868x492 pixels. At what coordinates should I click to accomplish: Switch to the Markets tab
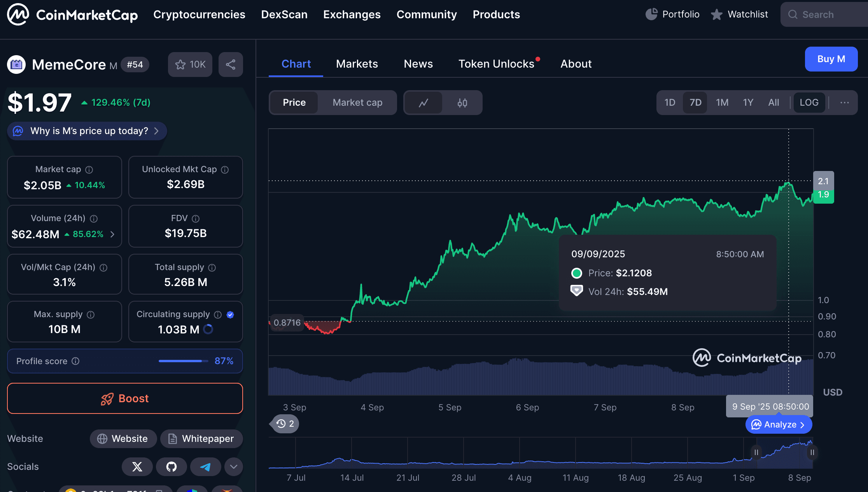(x=357, y=64)
